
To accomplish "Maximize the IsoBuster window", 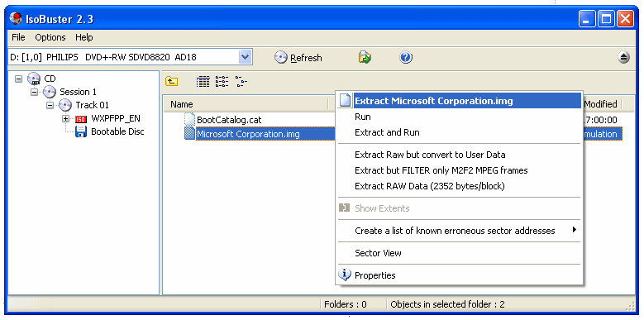I will 606,19.
